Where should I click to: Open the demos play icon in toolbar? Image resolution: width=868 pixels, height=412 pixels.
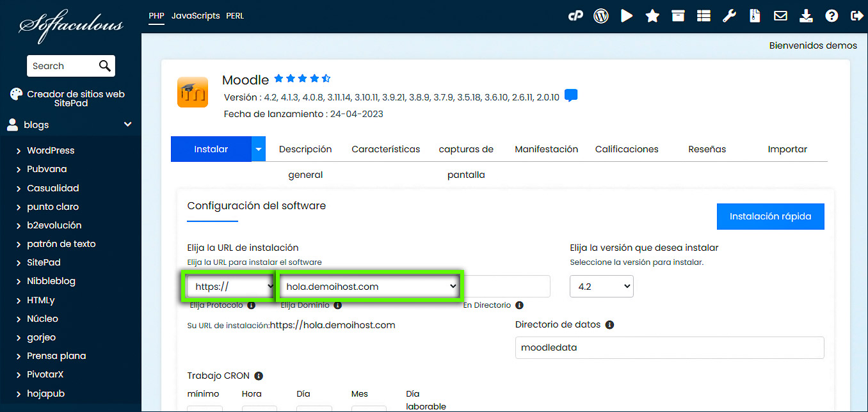pyautogui.click(x=626, y=15)
